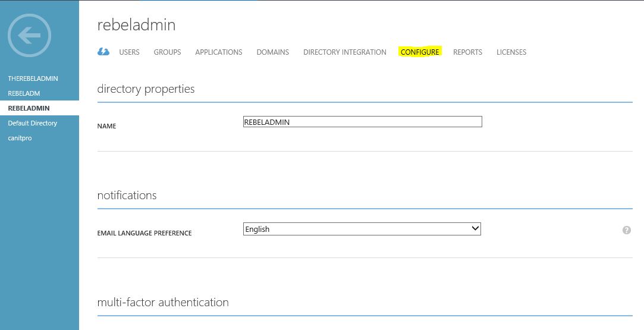Click the back arrow circle icon
Screen dimensions: 644x330
pos(29,35)
